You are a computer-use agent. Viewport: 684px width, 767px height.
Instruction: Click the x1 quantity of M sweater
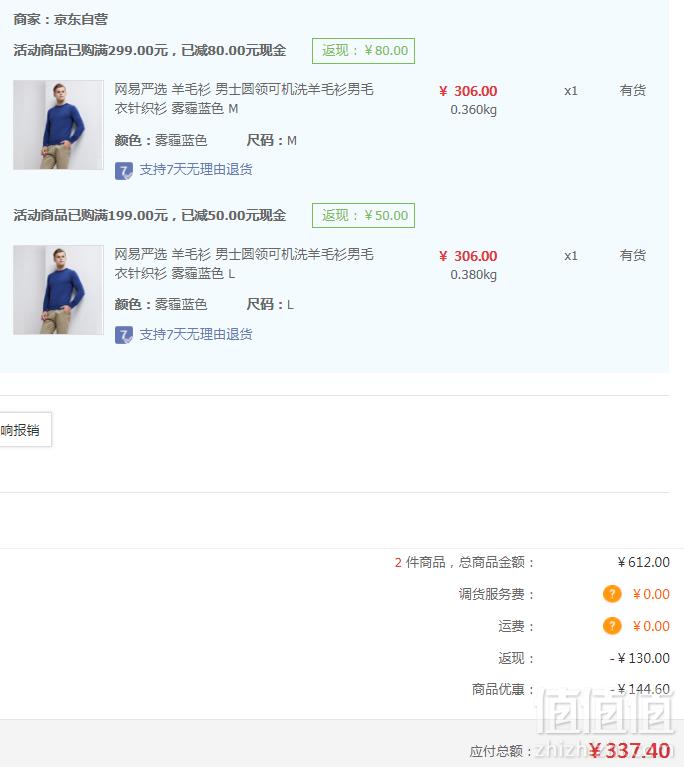click(x=571, y=91)
